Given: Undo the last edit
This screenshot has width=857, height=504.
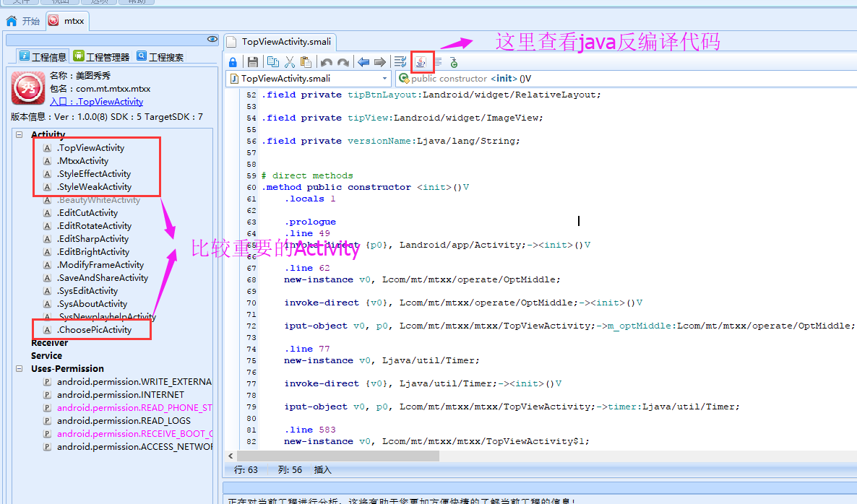Looking at the screenshot, I should click(x=327, y=62).
